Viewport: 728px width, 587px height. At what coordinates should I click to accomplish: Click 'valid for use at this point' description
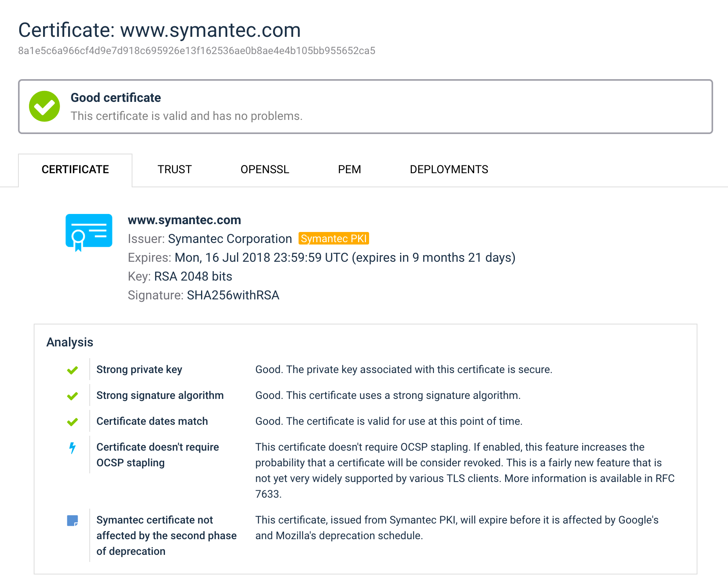coord(389,421)
